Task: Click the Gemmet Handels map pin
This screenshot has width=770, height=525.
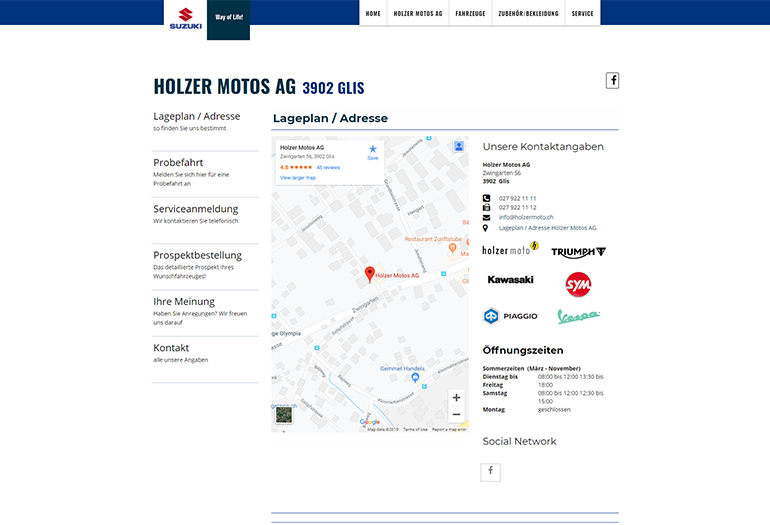Action: click(415, 377)
